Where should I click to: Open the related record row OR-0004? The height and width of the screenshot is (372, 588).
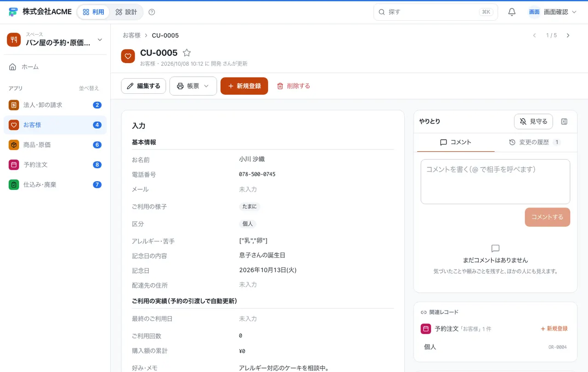(x=495, y=347)
